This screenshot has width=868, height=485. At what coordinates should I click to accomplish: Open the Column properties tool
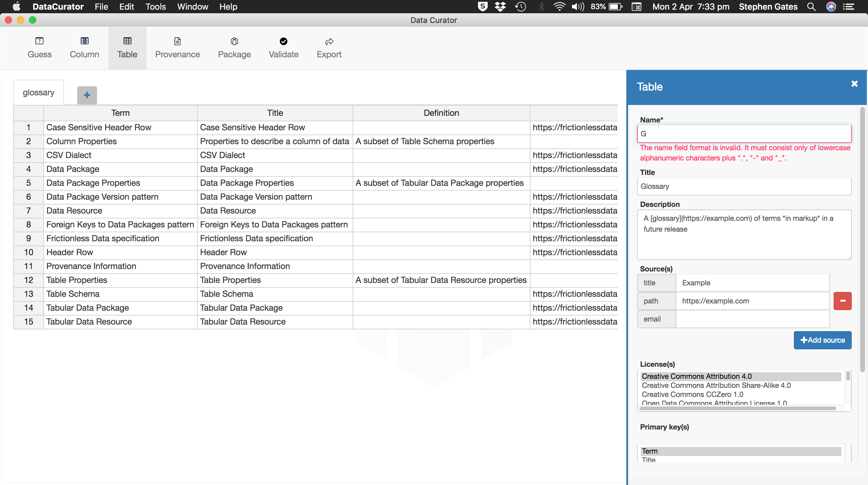(x=84, y=48)
